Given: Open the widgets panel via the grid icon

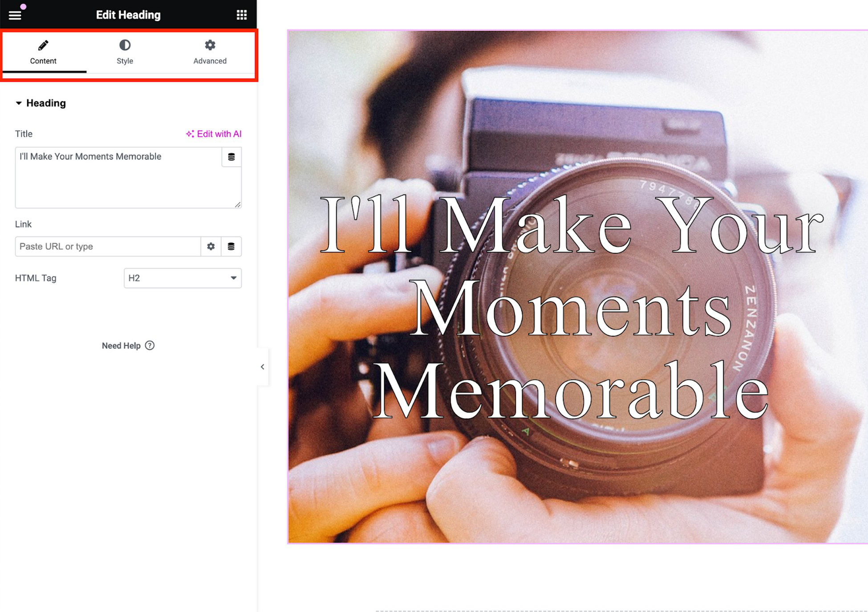Looking at the screenshot, I should pyautogui.click(x=242, y=14).
